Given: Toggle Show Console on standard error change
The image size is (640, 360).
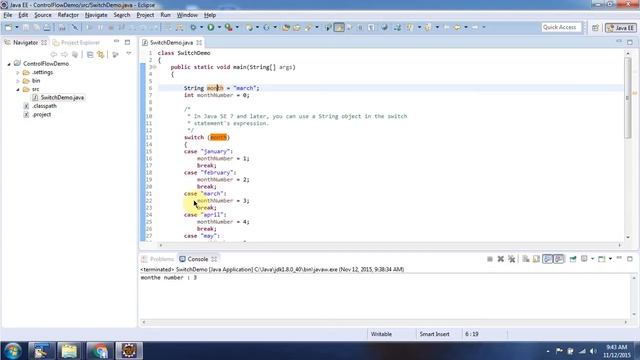Looking at the screenshot, I should [x=558, y=259].
